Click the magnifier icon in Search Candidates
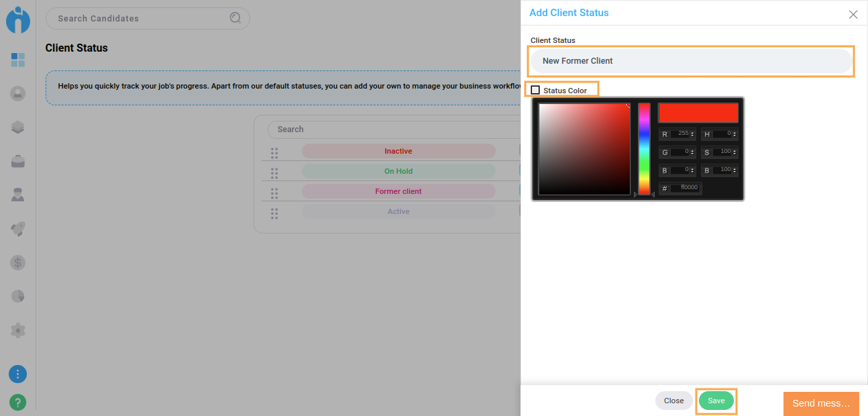This screenshot has height=416, width=868. [x=235, y=18]
